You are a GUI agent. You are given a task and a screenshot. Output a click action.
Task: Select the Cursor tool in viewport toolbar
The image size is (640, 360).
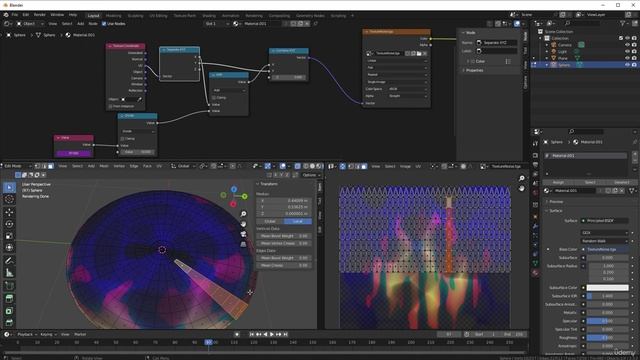click(9, 199)
